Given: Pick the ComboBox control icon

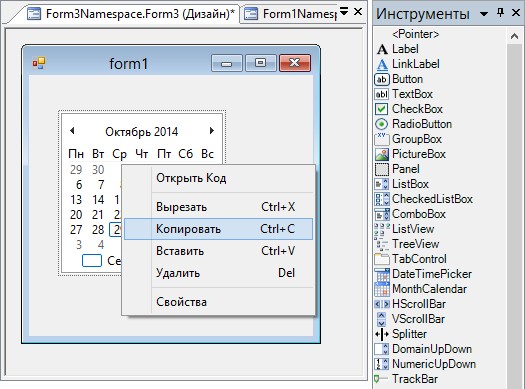Looking at the screenshot, I should [382, 214].
